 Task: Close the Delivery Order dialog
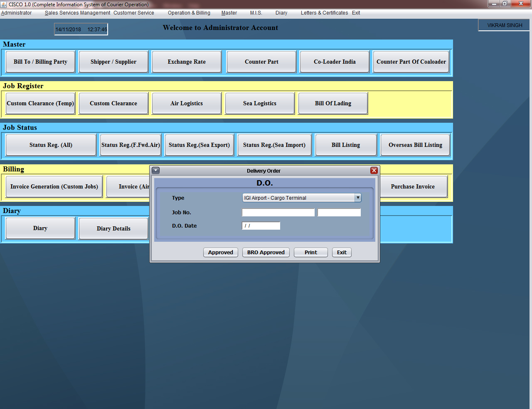coord(374,170)
